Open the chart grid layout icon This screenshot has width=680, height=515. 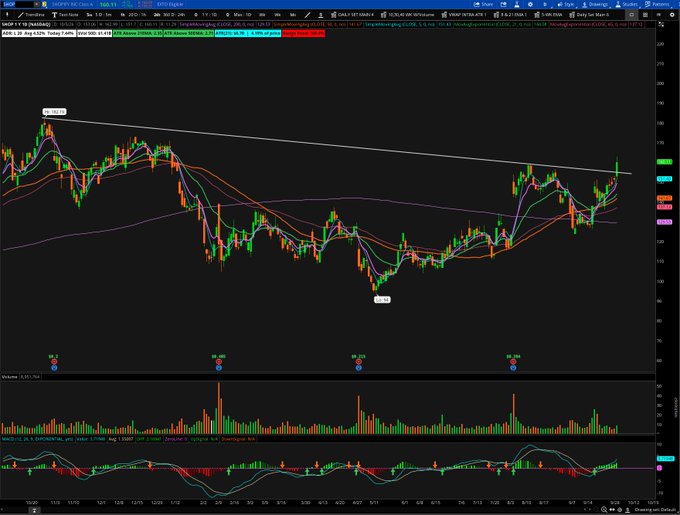coord(645,15)
